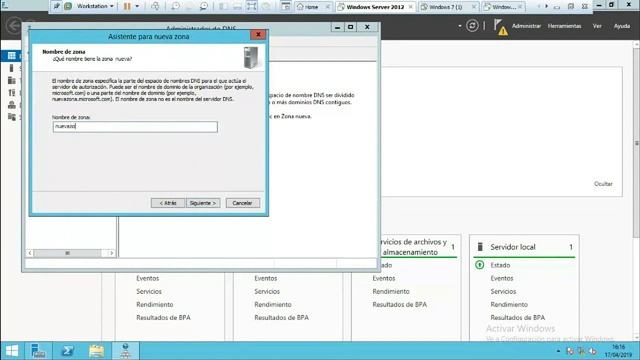
Task: Click Rendimiento under Servidor local
Action: tap(509, 304)
